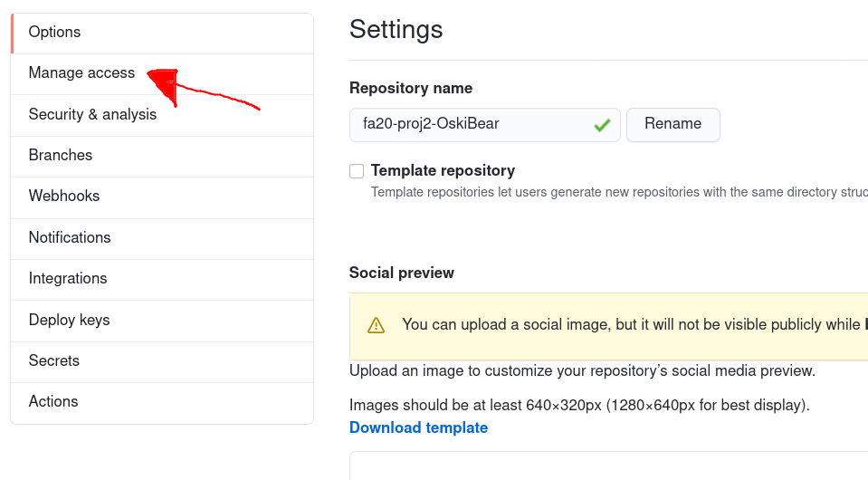
Task: Select Notifications in the sidebar
Action: click(162, 238)
